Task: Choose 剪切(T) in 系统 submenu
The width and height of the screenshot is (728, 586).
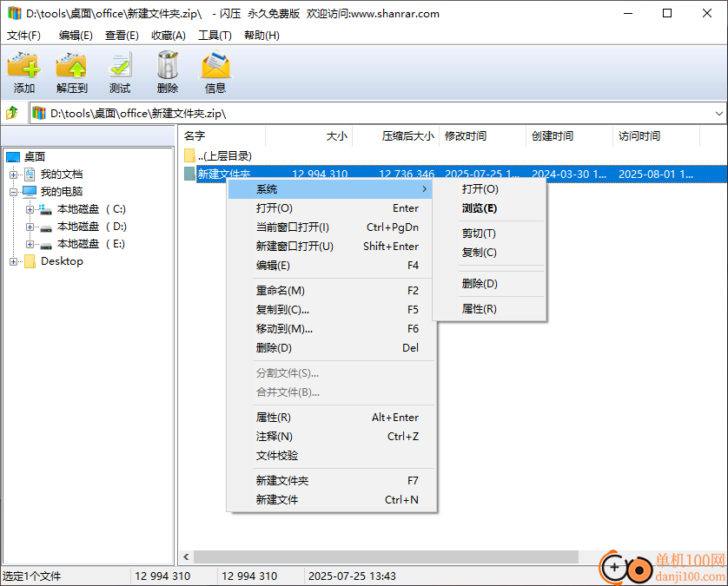Action: coord(489,234)
